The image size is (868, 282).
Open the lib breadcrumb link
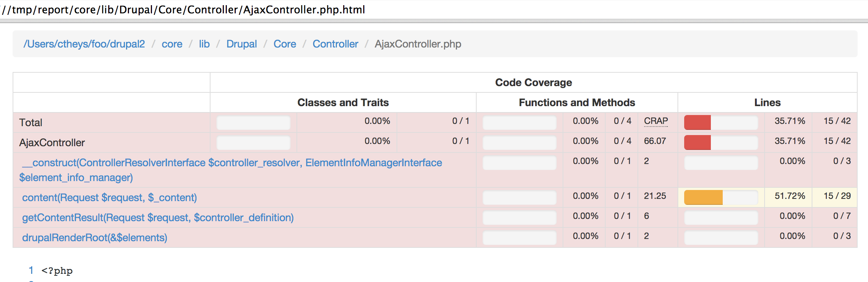tap(204, 44)
